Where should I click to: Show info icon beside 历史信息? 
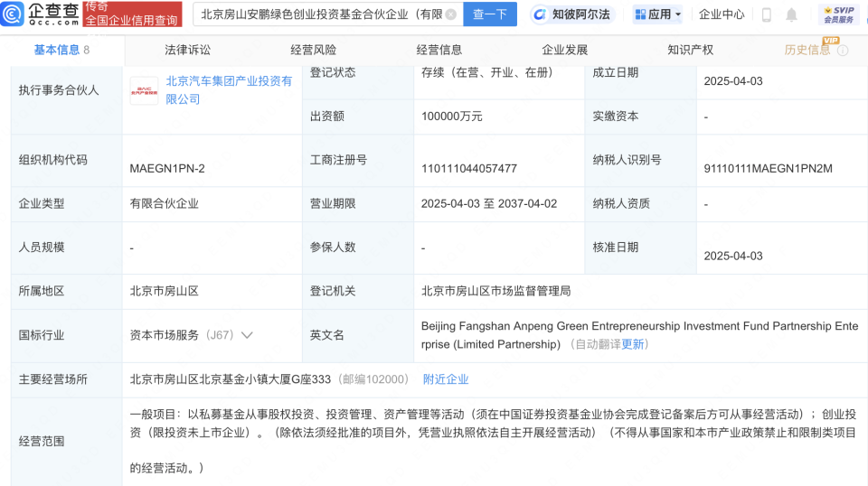point(843,51)
